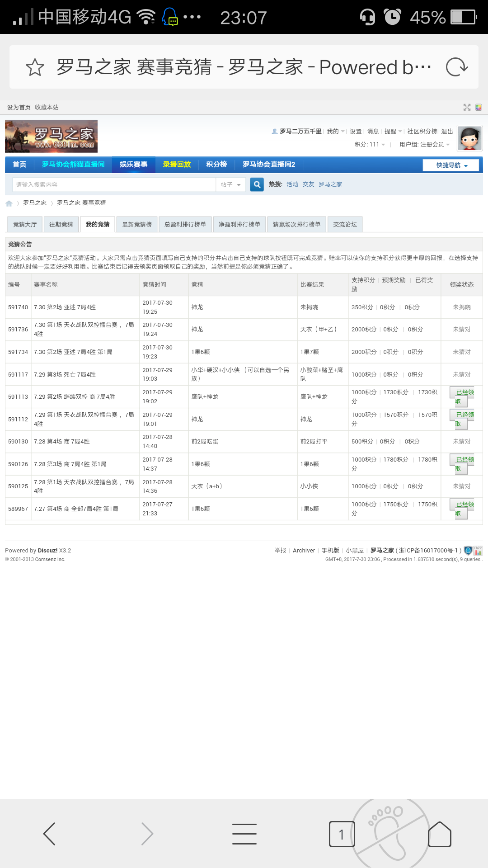This screenshot has width=488, height=868.
Task: Tap the browser forward arrow
Action: [x=147, y=834]
